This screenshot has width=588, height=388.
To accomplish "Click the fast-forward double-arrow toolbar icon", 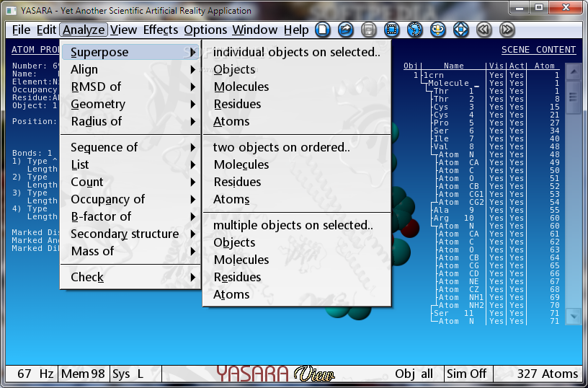I will click(x=507, y=30).
